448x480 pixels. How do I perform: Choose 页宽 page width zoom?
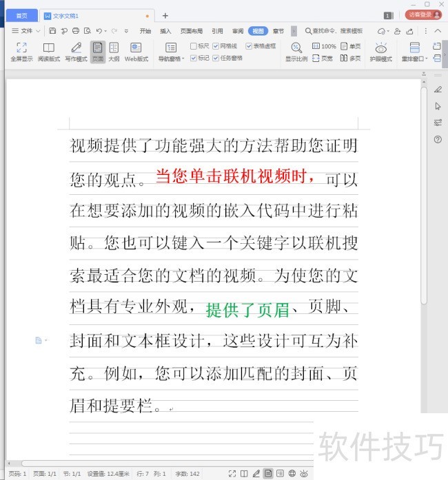pyautogui.click(x=323, y=58)
